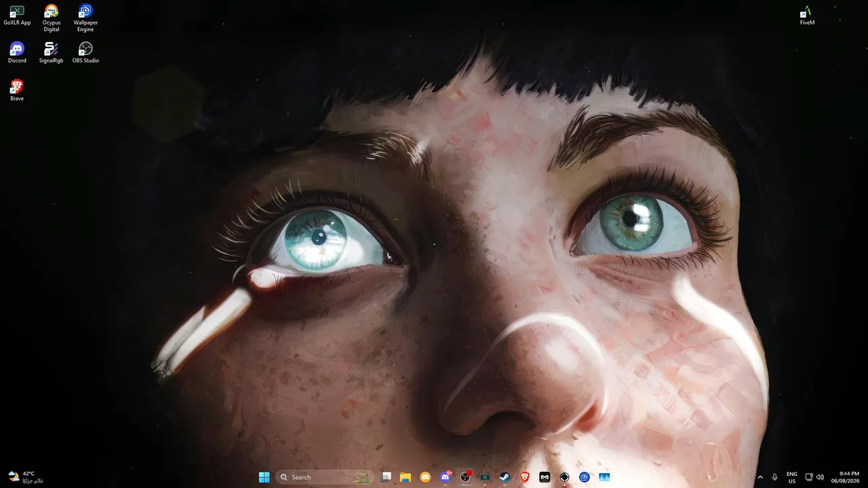Click the microphone icon in system tray
The image size is (868, 488).
[774, 477]
